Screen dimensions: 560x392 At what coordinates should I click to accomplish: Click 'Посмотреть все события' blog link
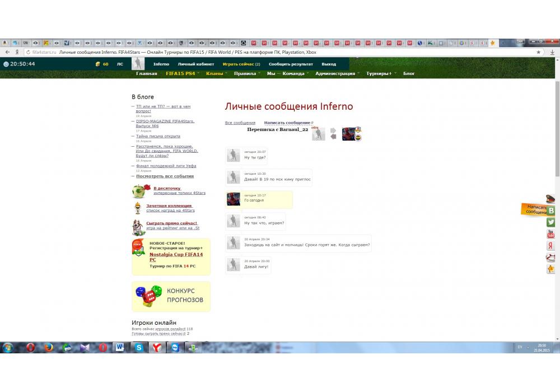(x=165, y=176)
